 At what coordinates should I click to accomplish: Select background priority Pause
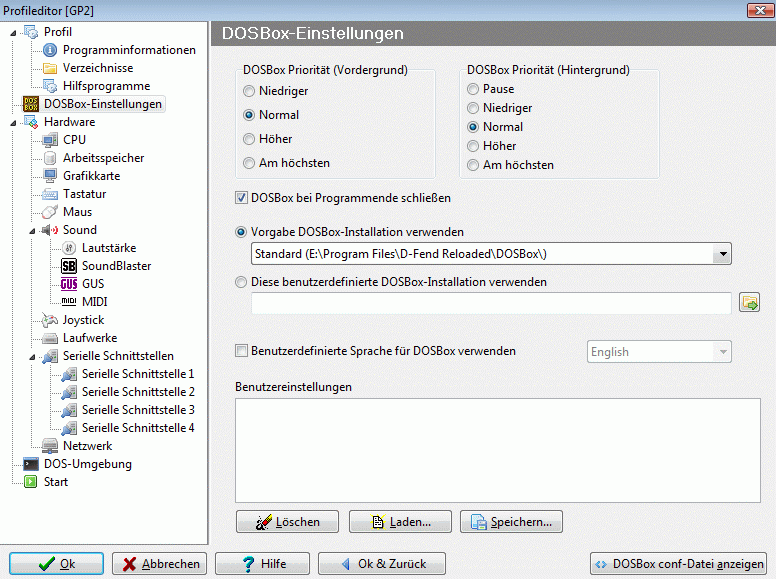tap(473, 89)
